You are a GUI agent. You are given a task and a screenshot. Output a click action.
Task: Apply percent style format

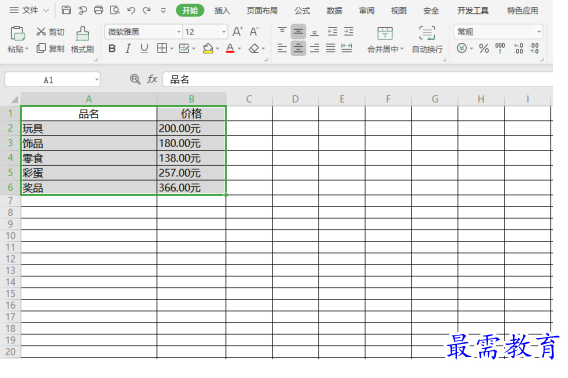pos(484,48)
